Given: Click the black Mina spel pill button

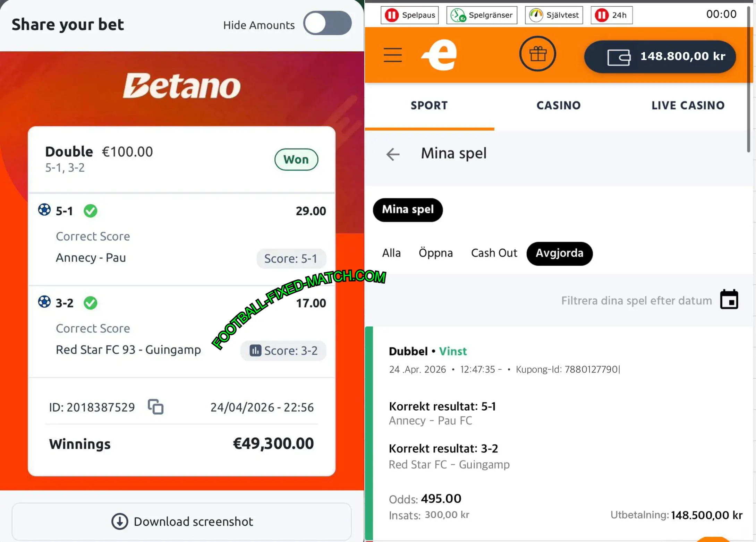Looking at the screenshot, I should point(408,210).
